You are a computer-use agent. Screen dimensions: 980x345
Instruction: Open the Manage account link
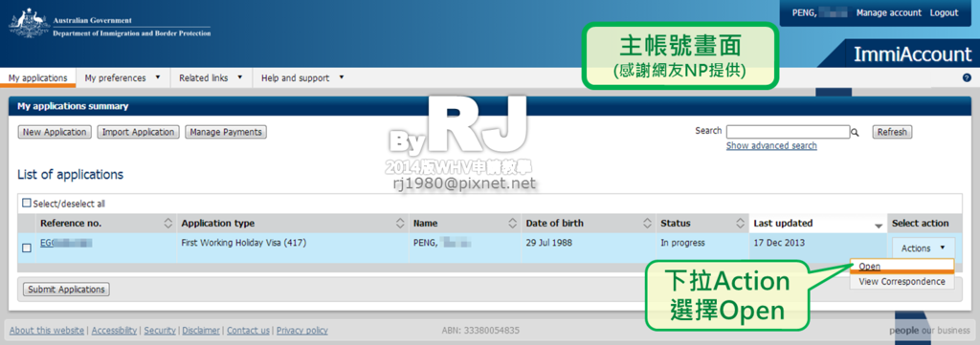click(889, 13)
